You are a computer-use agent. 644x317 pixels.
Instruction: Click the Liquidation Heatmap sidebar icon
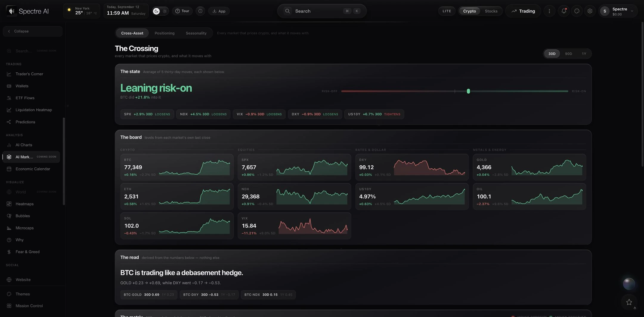click(x=9, y=110)
